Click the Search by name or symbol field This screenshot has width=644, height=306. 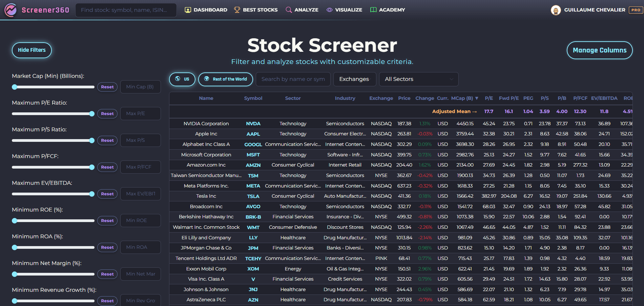point(293,79)
